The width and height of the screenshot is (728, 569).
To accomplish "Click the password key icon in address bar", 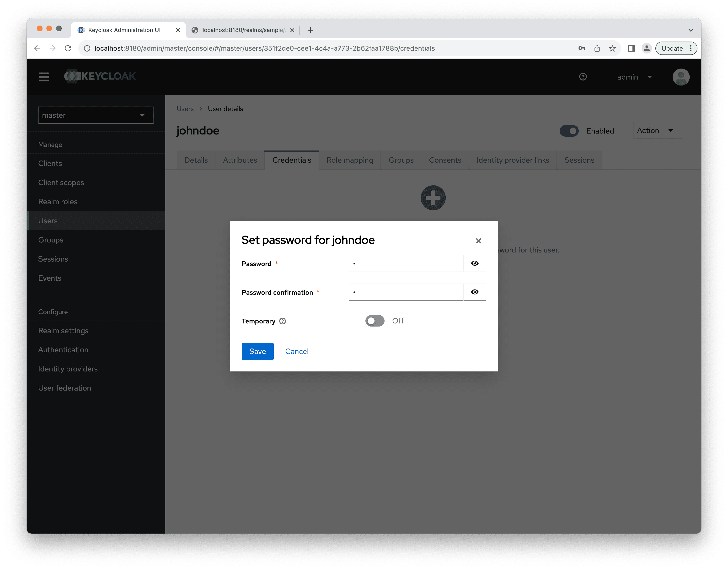I will pyautogui.click(x=581, y=48).
